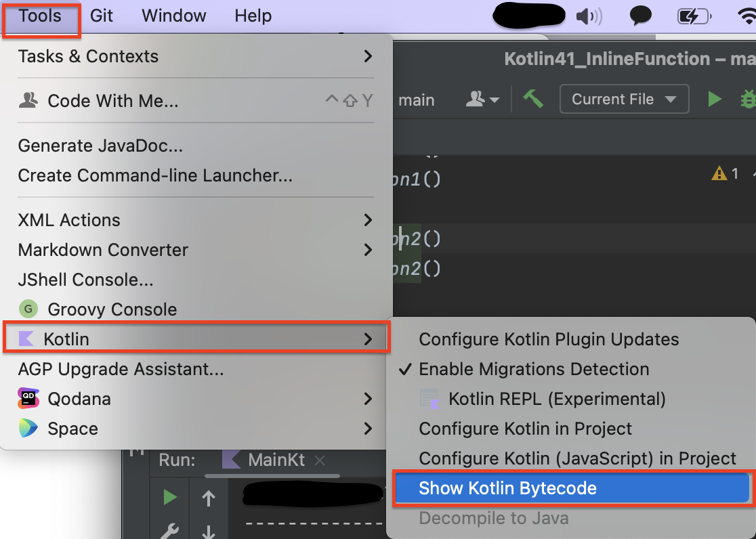Click the Space logo icon

coord(28,428)
